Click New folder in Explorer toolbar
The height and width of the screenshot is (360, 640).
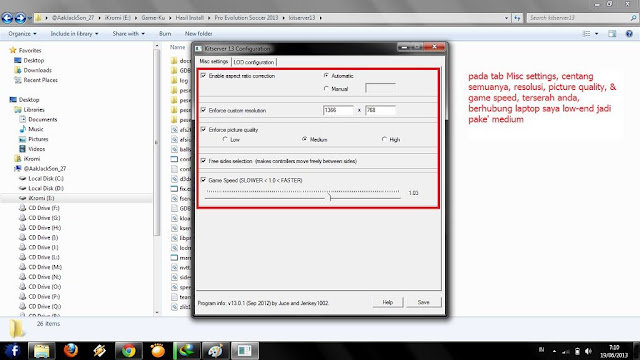[x=198, y=33]
